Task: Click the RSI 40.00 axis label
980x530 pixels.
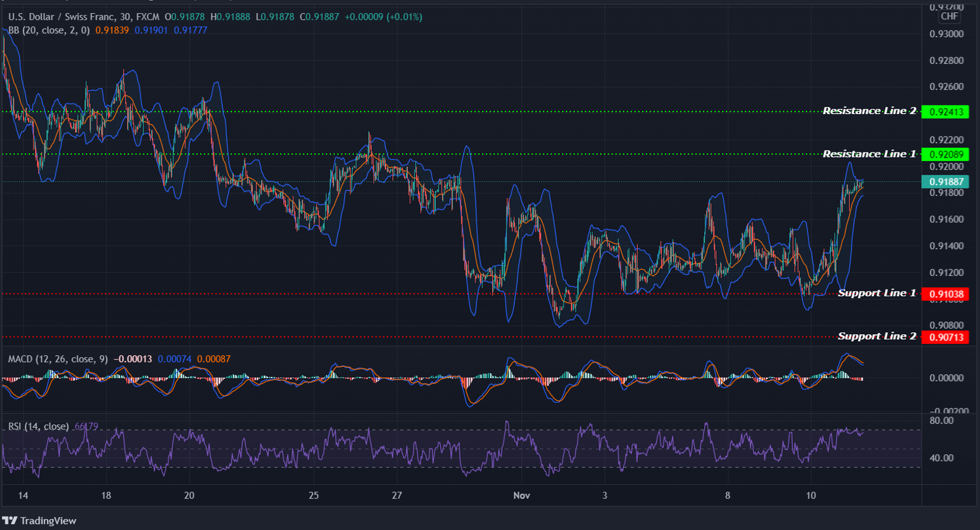Action: point(941,458)
